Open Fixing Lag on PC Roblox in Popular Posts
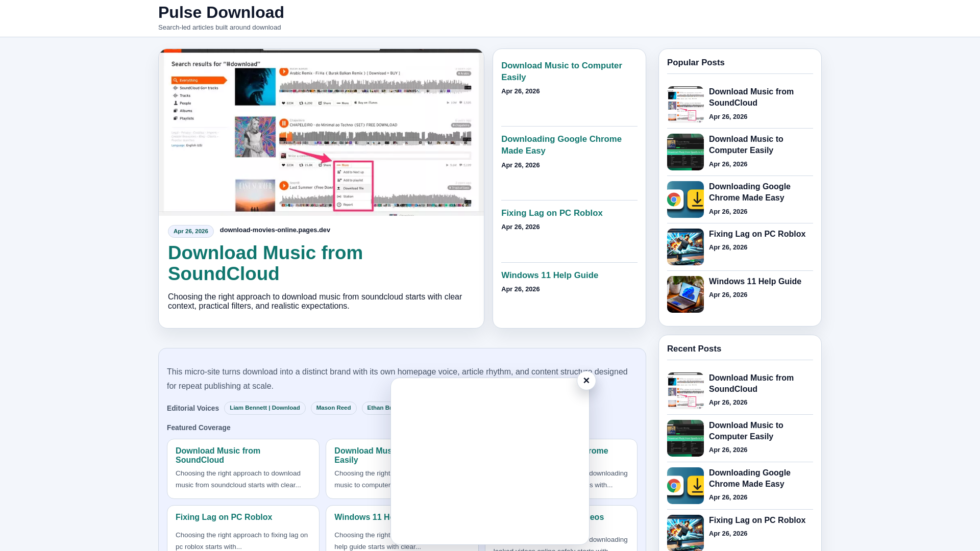The width and height of the screenshot is (980, 551). point(757,234)
